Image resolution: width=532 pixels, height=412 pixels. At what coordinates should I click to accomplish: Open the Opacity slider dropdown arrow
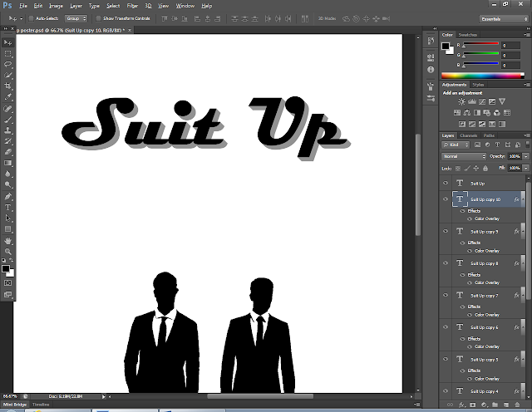coord(526,156)
